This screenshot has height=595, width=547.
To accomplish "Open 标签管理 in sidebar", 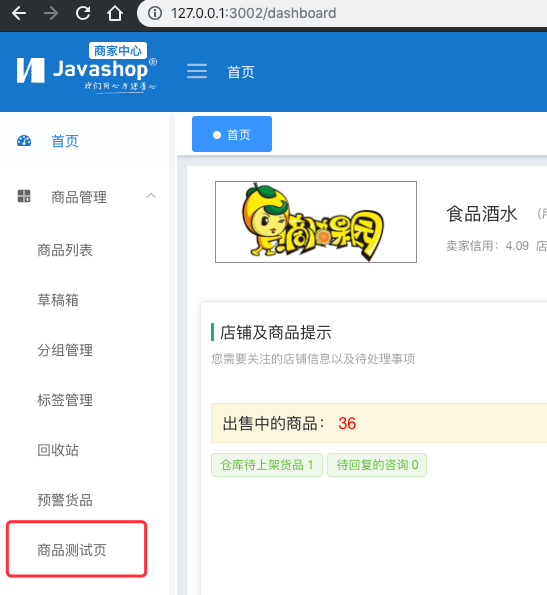I will point(65,400).
